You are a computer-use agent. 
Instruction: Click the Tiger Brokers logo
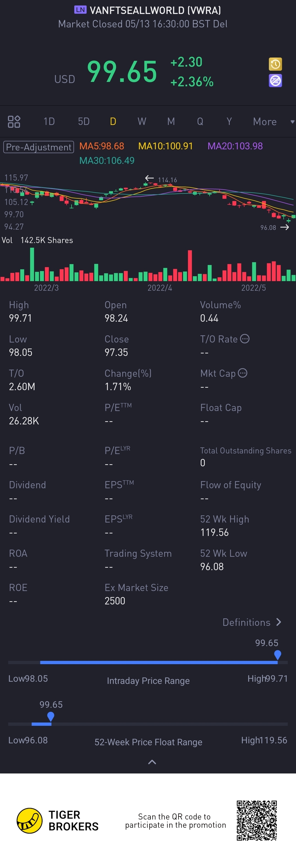30,821
